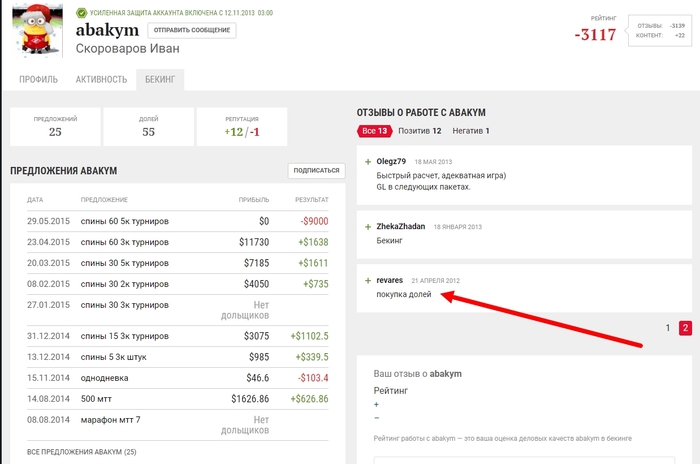700x464 pixels.
Task: Filter reviews by Негатив 1
Action: click(471, 131)
